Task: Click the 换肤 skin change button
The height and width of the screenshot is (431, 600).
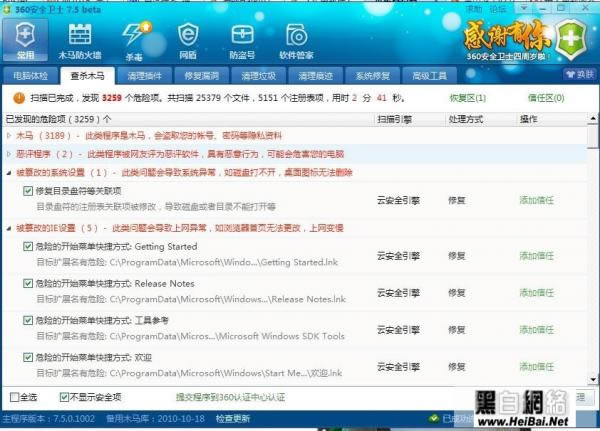Action: [580, 74]
